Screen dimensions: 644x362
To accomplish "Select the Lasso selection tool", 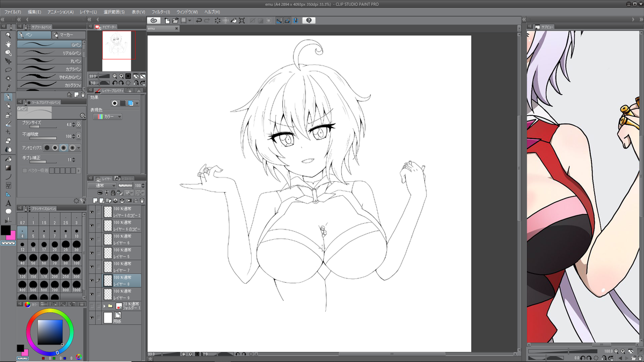I will click(8, 70).
